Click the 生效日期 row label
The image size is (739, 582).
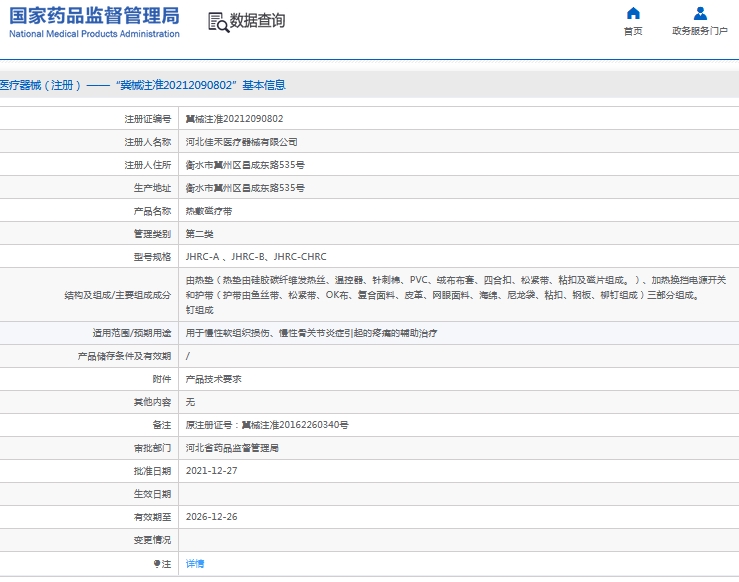[x=152, y=494]
